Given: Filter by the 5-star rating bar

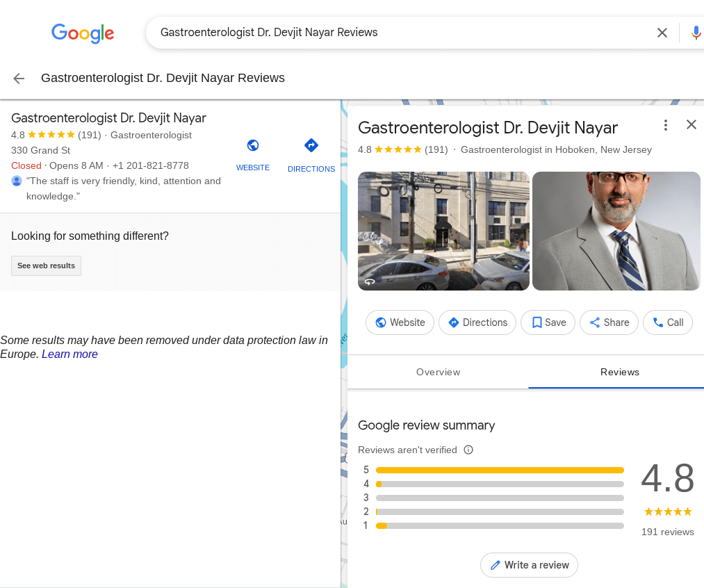Looking at the screenshot, I should (499, 470).
